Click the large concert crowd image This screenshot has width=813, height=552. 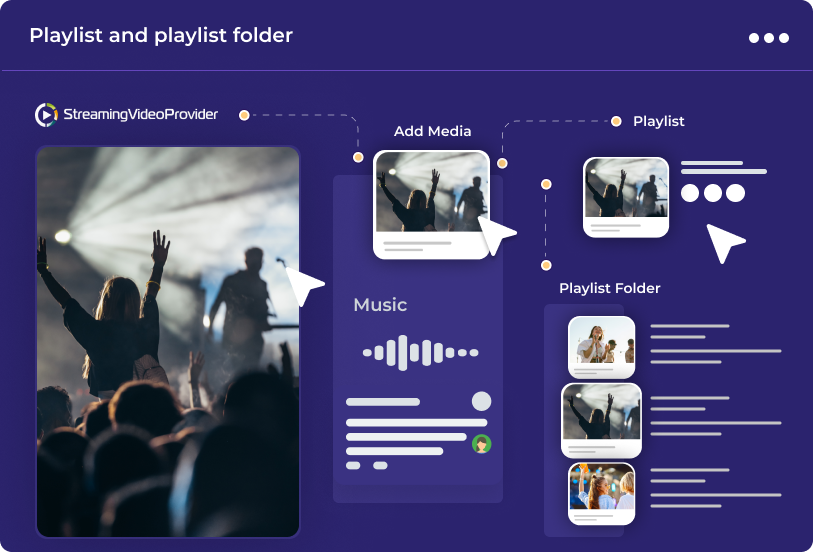168,342
